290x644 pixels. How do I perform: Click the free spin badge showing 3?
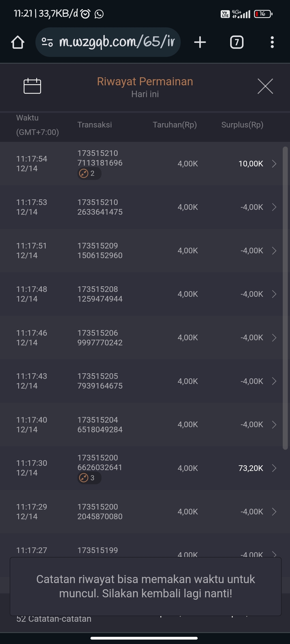point(89,478)
